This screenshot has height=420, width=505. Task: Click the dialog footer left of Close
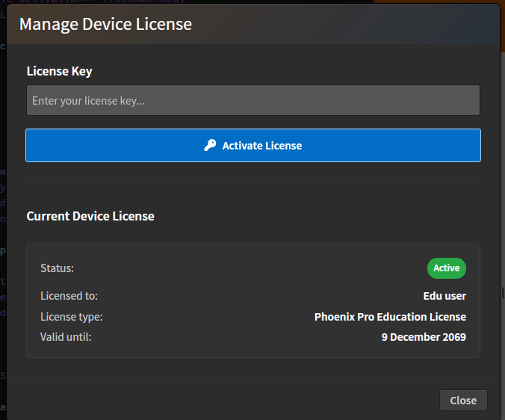coord(224,401)
